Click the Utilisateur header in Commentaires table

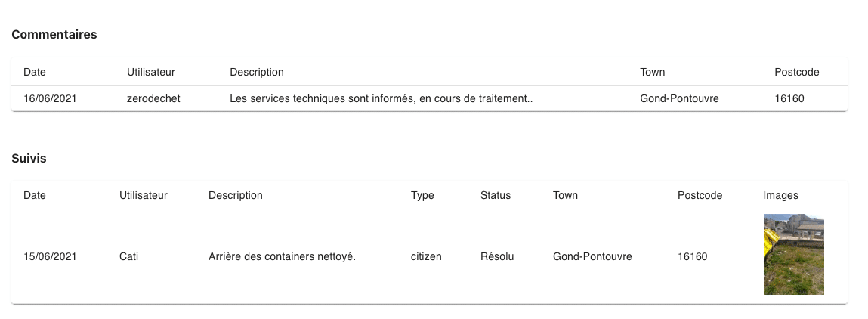[x=151, y=72]
